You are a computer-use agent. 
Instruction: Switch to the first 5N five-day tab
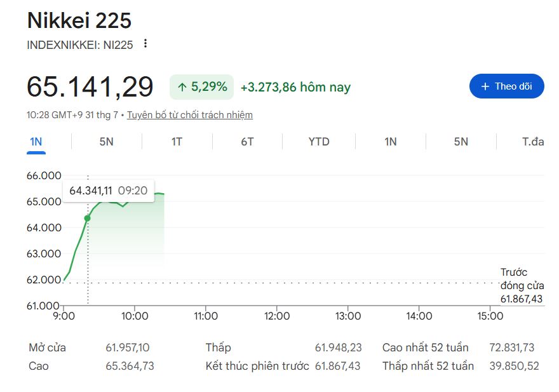[x=106, y=142]
